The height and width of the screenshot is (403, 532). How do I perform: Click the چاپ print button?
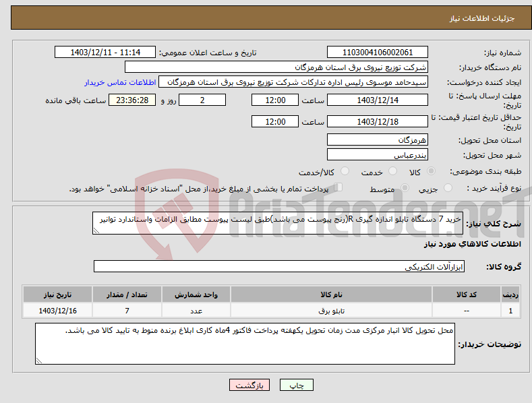pos(297,385)
